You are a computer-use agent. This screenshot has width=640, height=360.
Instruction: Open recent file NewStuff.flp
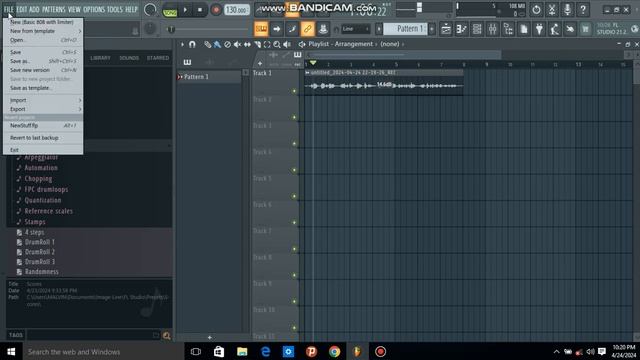[43, 126]
